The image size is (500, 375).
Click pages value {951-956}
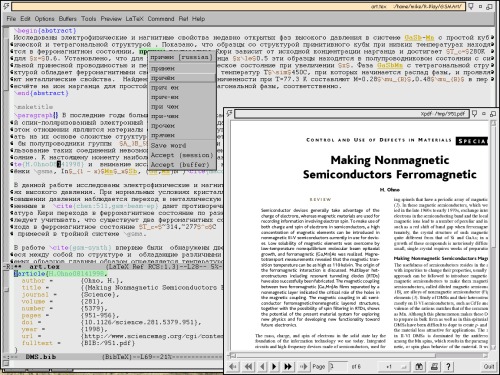click(100, 315)
